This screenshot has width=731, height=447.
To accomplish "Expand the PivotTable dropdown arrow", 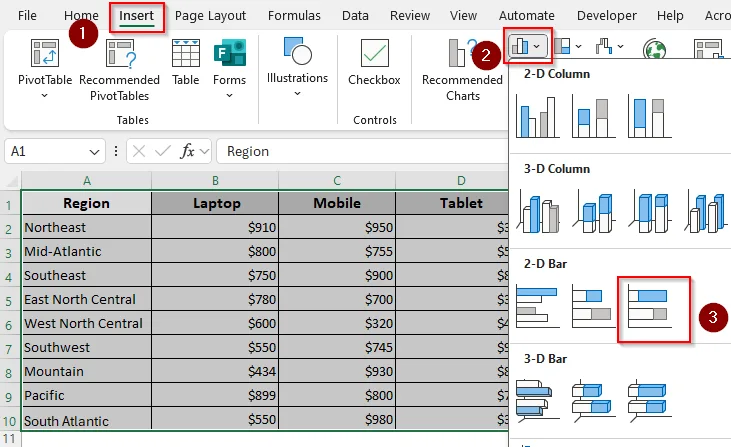I will (x=44, y=96).
